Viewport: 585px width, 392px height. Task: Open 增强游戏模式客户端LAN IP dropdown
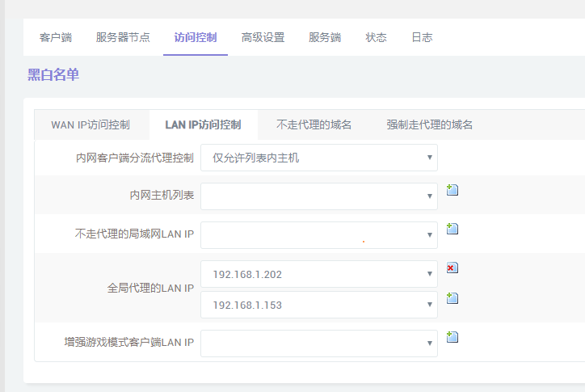319,343
